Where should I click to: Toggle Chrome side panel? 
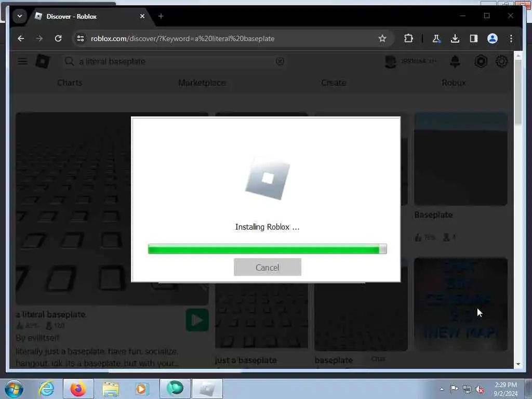click(474, 38)
